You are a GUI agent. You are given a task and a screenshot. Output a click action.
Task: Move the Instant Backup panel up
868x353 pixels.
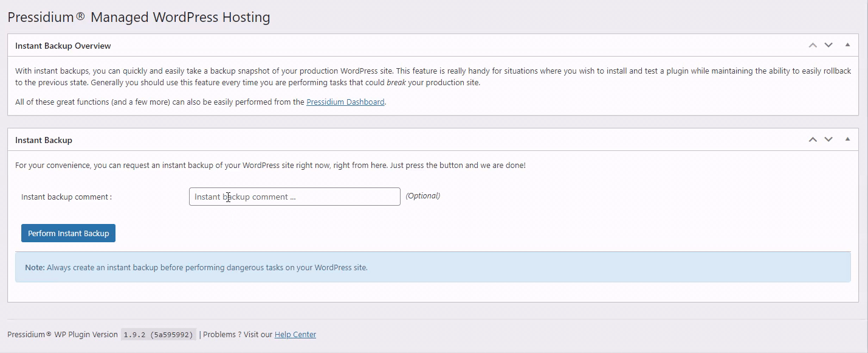(x=813, y=139)
